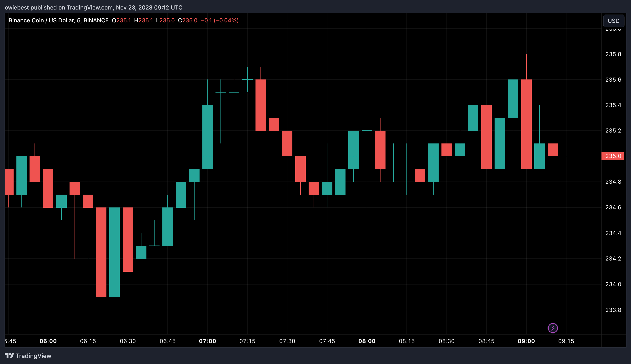This screenshot has width=631, height=364.
Task: Click the 234.4 price axis label
Action: click(613, 233)
